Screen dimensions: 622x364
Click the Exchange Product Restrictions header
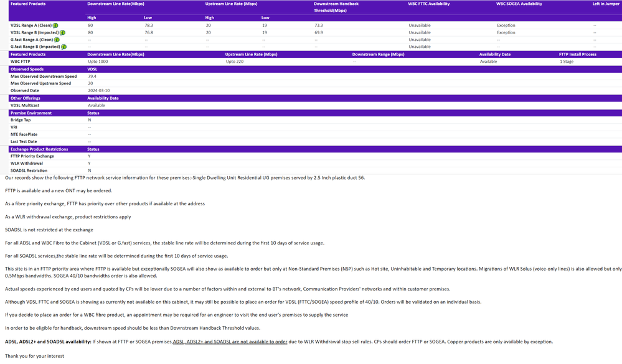[39, 149]
